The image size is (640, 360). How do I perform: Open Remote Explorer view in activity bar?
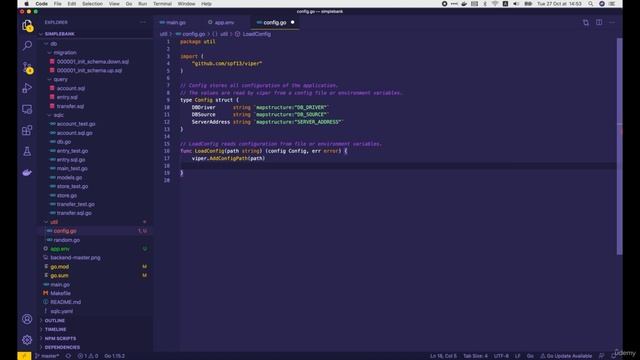pyautogui.click(x=27, y=109)
